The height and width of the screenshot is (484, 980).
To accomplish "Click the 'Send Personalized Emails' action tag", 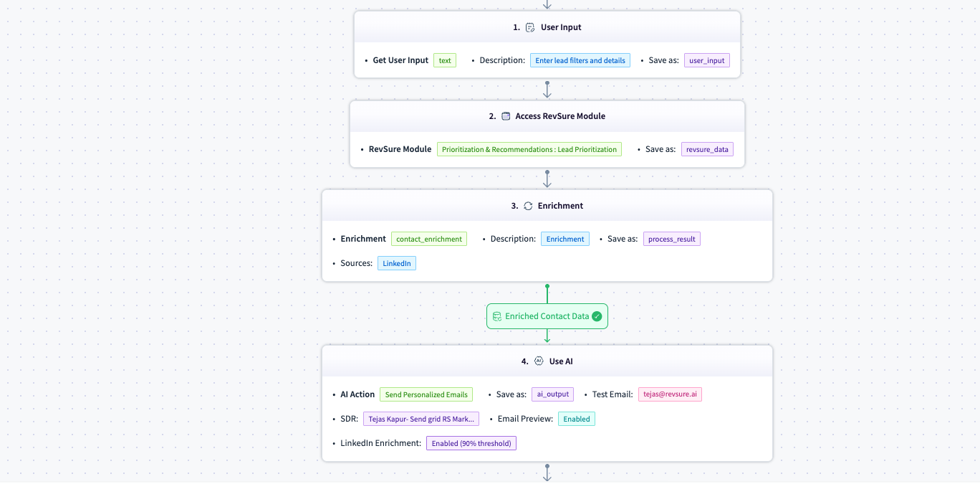I will click(x=426, y=394).
